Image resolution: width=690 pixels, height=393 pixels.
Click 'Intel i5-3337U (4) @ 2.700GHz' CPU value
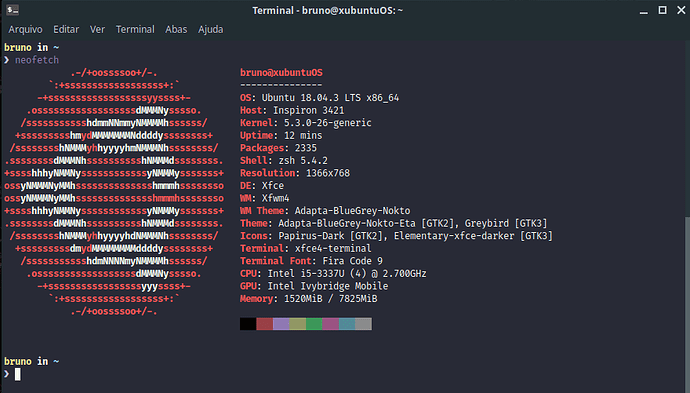point(347,274)
